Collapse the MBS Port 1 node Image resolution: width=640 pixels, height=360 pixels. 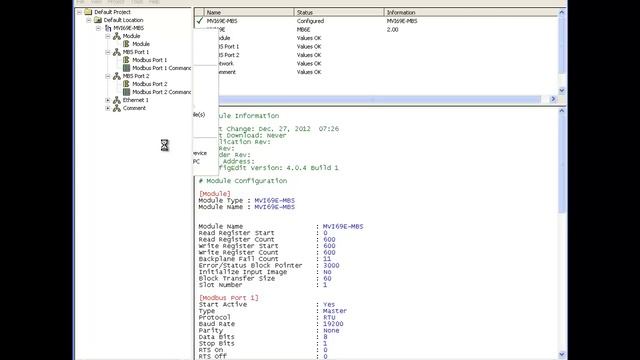pyautogui.click(x=108, y=52)
